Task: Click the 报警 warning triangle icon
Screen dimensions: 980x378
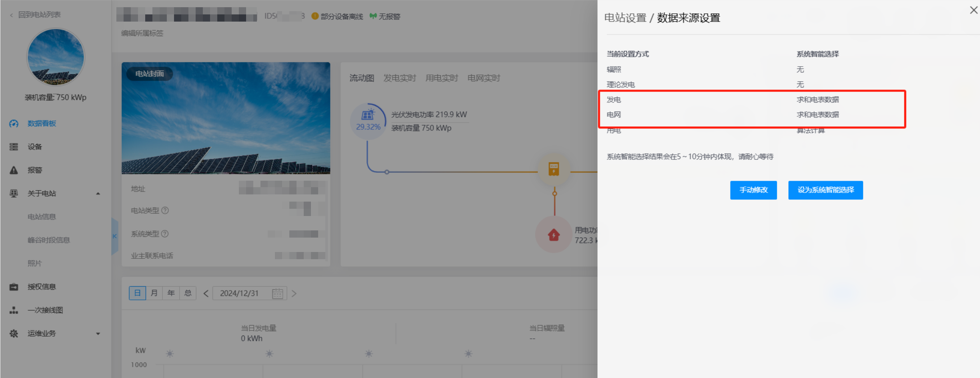Action: pos(14,170)
